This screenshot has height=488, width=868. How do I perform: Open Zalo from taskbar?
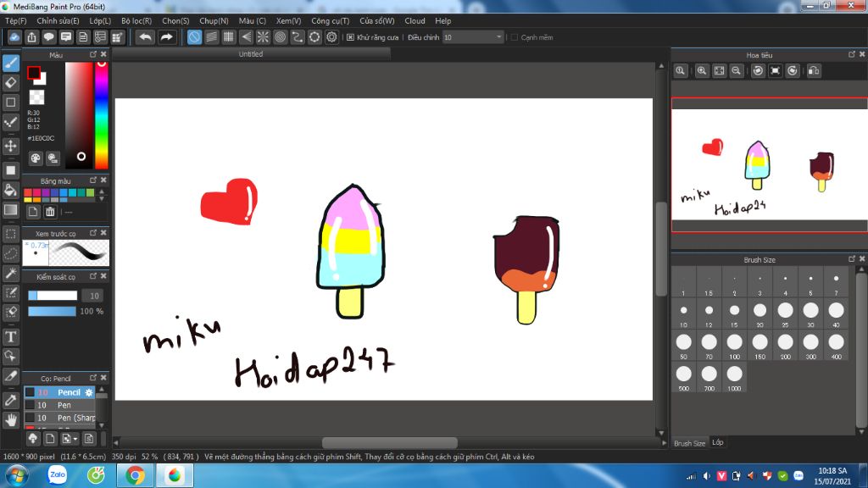tap(58, 475)
